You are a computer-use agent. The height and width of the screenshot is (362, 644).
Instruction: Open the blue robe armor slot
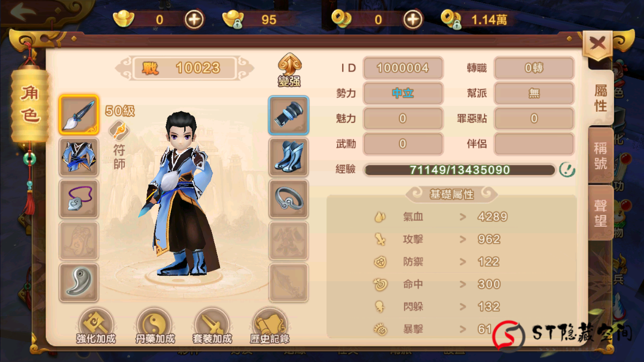[79, 157]
